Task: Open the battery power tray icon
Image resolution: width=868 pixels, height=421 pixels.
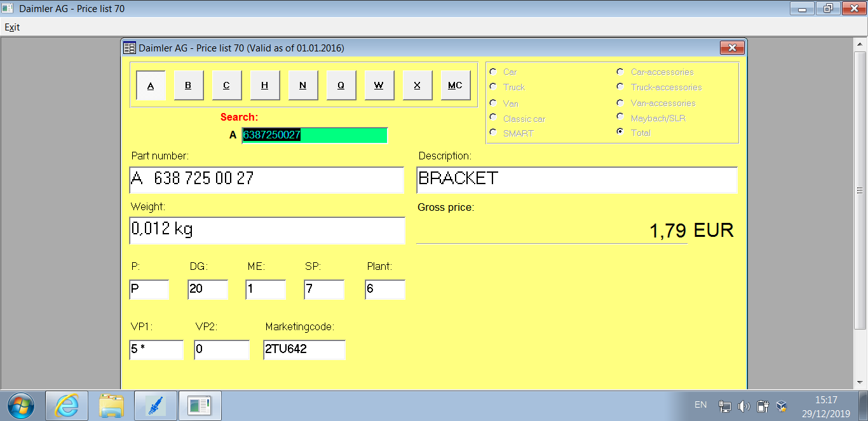Action: 764,406
